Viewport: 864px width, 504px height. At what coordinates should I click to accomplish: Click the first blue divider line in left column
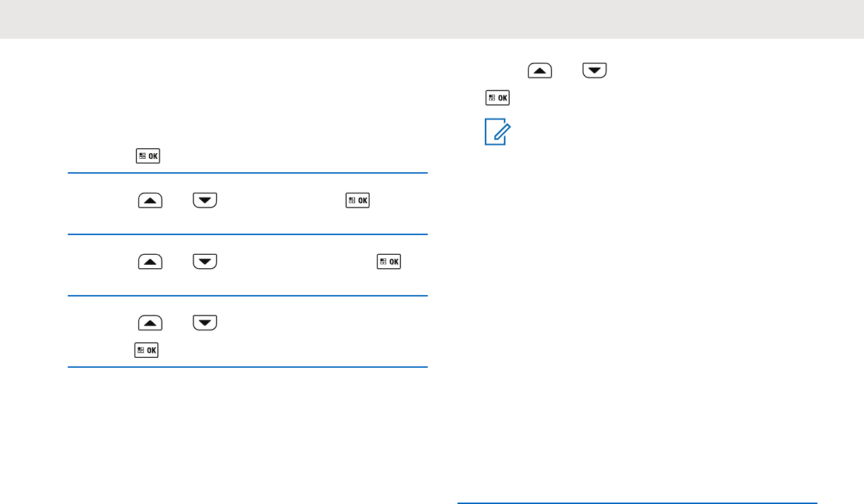248,173
